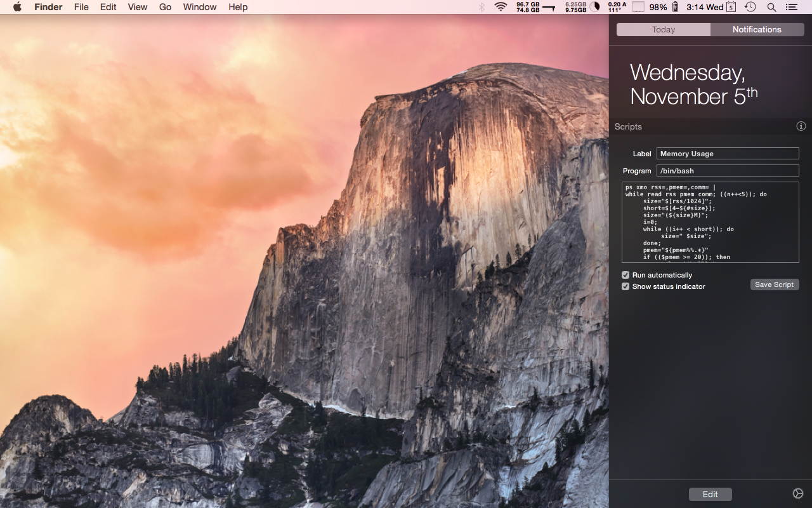Toggle Show status indicator checkbox

click(625, 286)
